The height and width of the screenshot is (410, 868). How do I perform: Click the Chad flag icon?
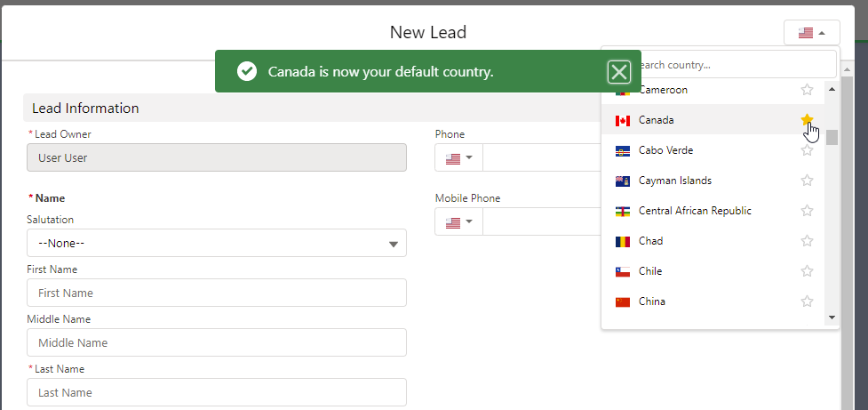tap(623, 241)
